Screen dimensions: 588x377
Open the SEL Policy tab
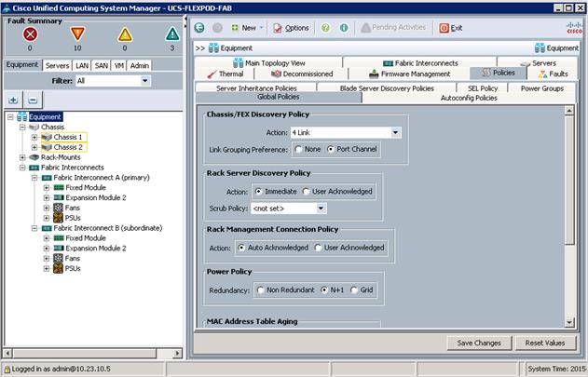click(x=483, y=88)
